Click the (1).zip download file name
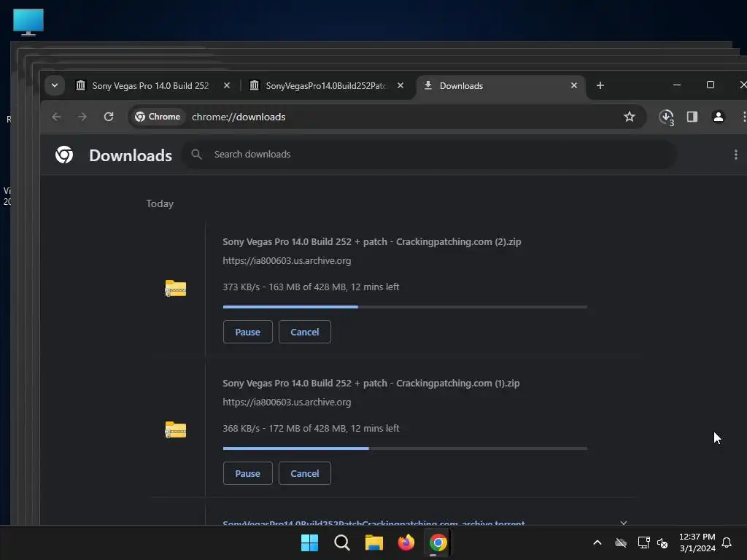This screenshot has height=560, width=747. pyautogui.click(x=371, y=383)
